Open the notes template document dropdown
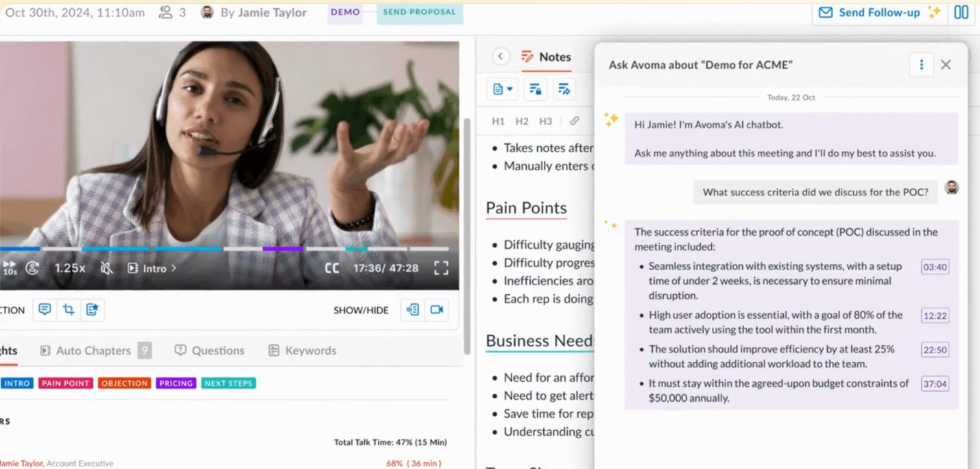The height and width of the screenshot is (469, 980). tap(503, 89)
